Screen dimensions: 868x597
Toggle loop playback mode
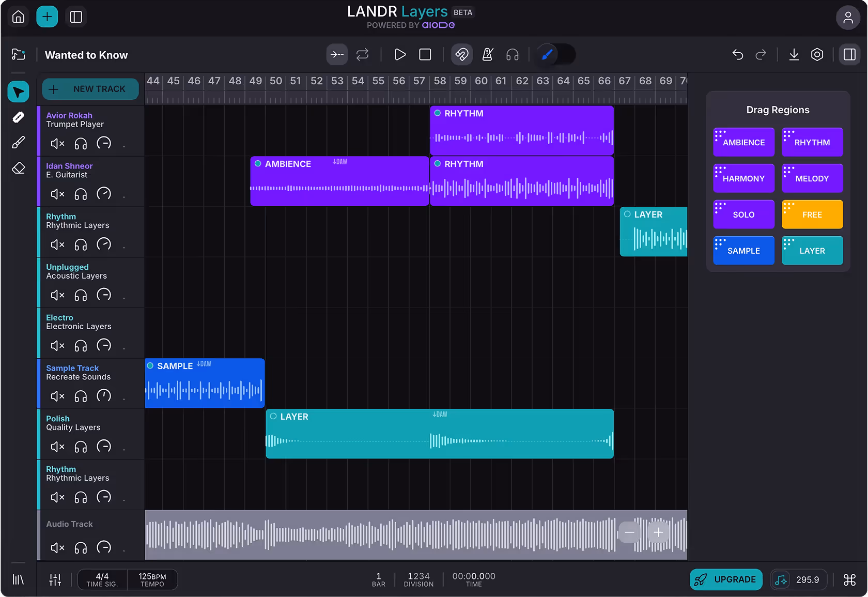[362, 55]
